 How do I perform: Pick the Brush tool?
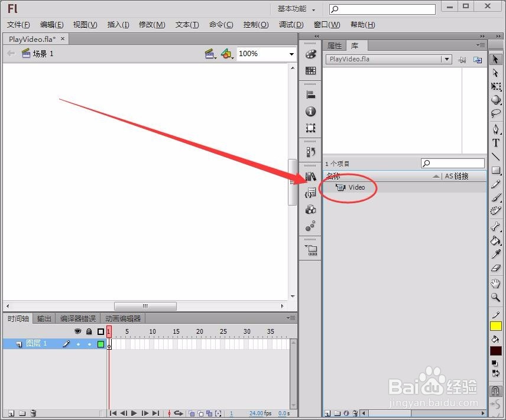(496, 197)
